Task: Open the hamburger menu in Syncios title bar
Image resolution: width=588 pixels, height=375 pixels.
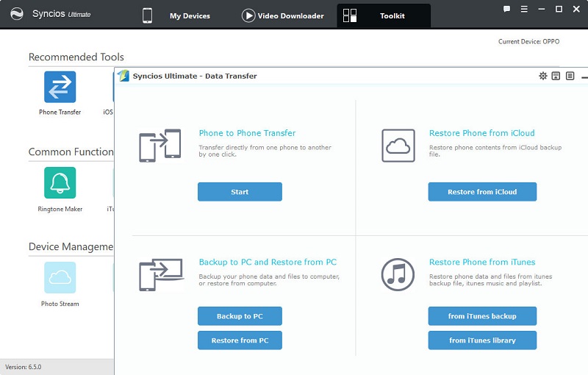Action: click(524, 10)
